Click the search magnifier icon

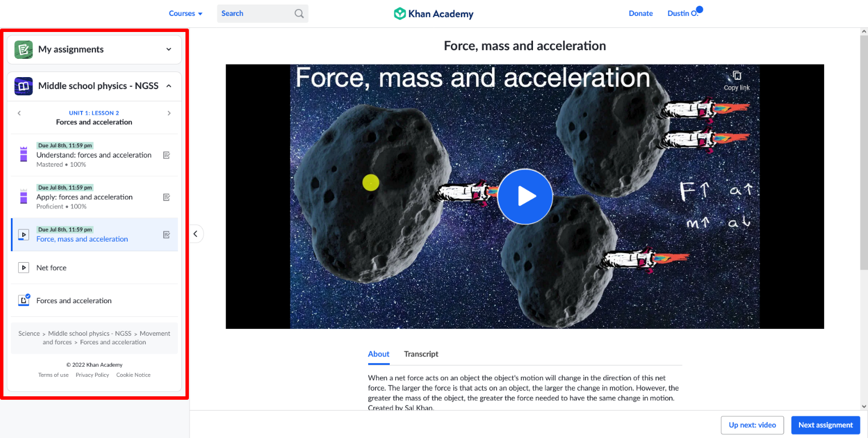pos(299,13)
